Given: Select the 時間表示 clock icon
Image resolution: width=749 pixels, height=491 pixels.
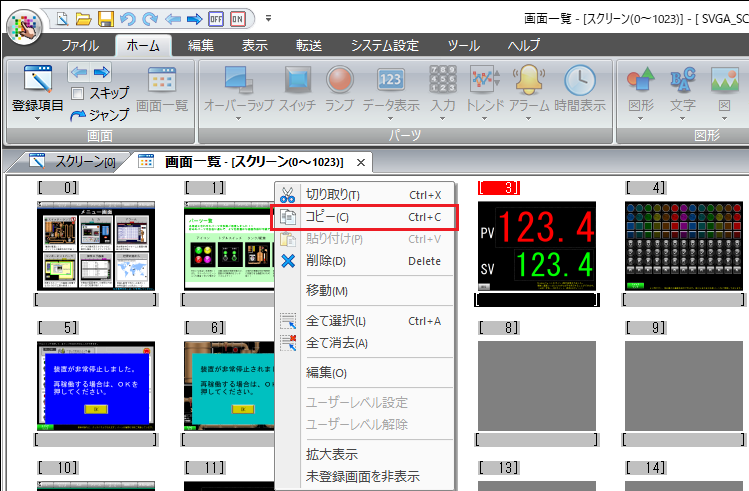Looking at the screenshot, I should [580, 82].
